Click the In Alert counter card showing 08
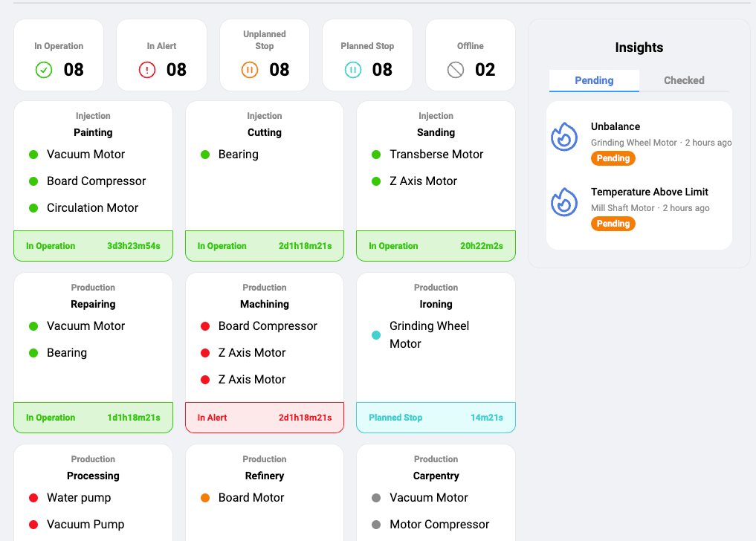Image resolution: width=756 pixels, height=541 pixels. [161, 55]
